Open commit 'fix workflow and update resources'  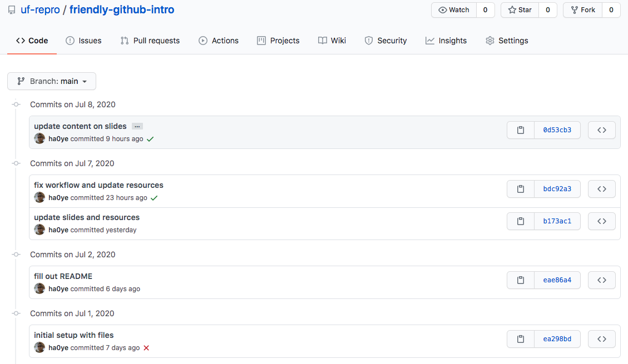point(98,185)
